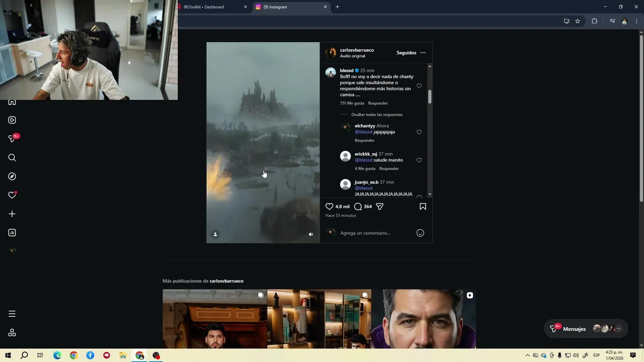The image size is (644, 362).
Task: Open the first thumbnail under Más publicaciones
Action: tap(215, 319)
